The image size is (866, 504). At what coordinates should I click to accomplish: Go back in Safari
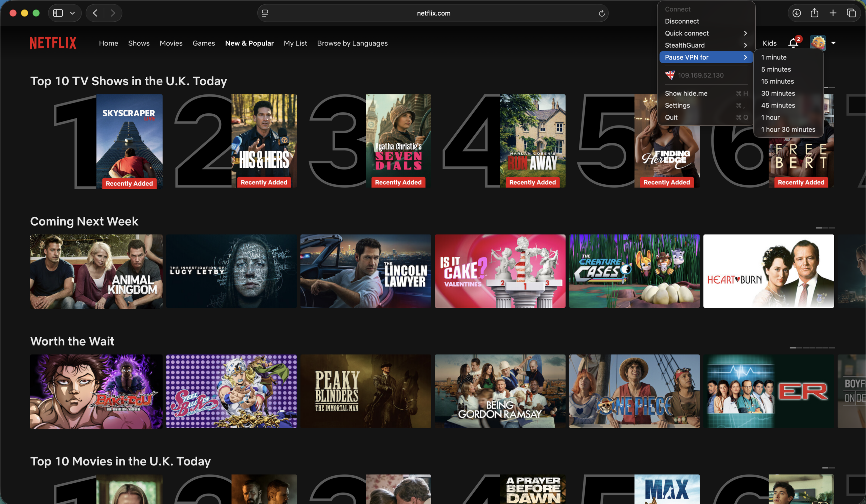coord(95,13)
